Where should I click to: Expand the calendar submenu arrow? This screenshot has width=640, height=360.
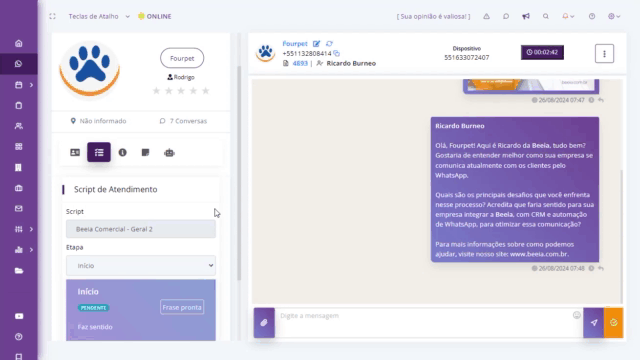tap(31, 85)
